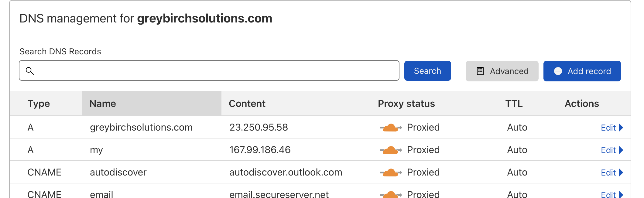
Task: Click the orange proxy cloud for greybirchsolutions.com
Action: pyautogui.click(x=391, y=128)
